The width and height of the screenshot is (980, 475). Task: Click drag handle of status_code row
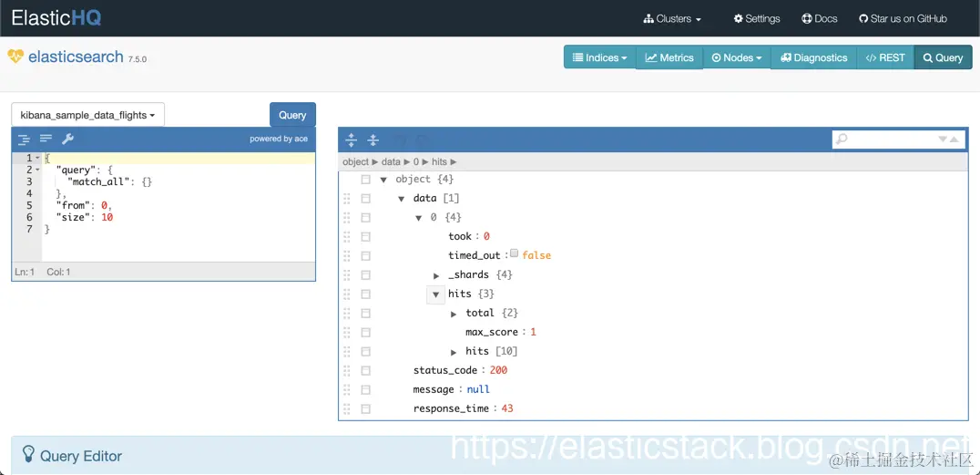[x=346, y=370]
